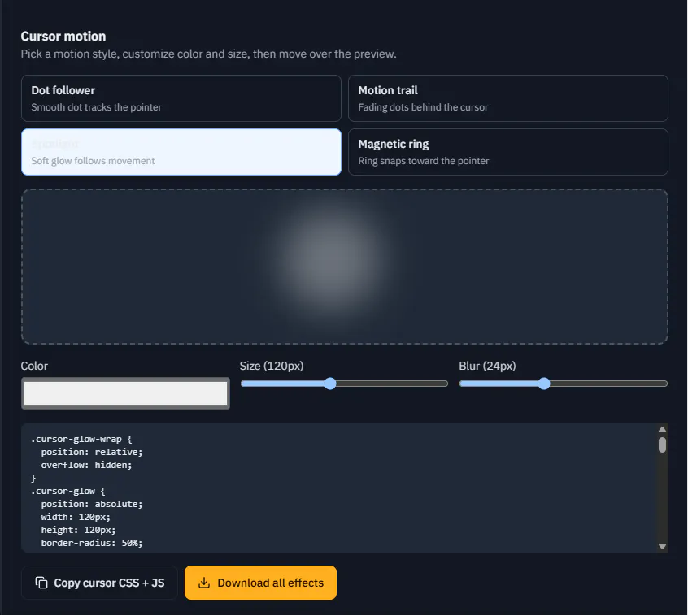Click the copy icon in Copy button
This screenshot has width=688, height=616.
41,582
